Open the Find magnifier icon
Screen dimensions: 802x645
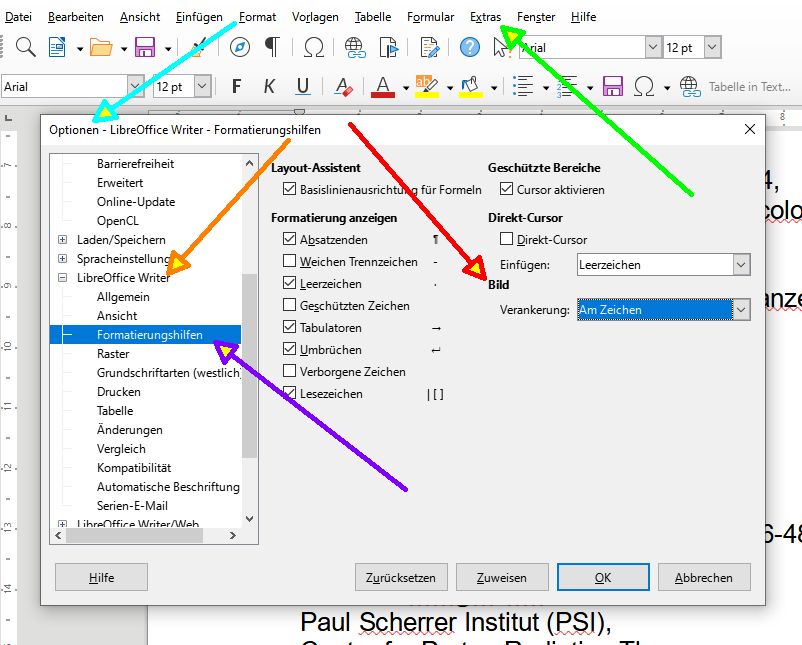point(25,47)
